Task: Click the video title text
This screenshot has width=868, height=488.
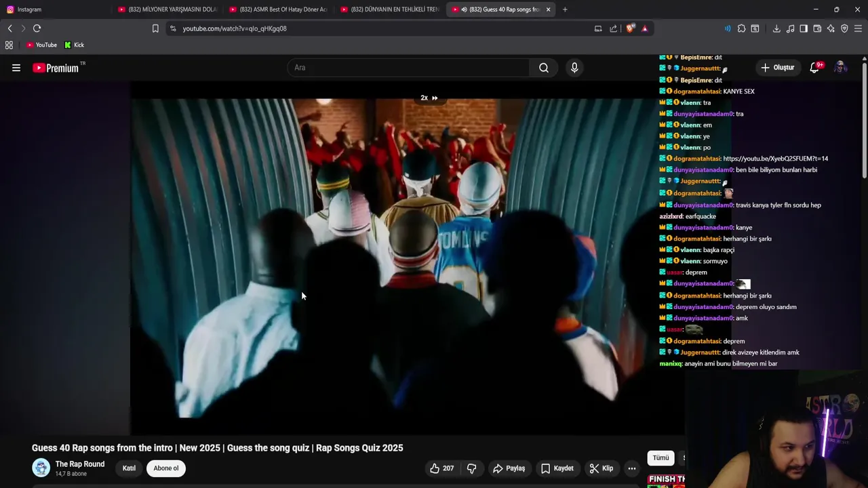Action: point(218,448)
